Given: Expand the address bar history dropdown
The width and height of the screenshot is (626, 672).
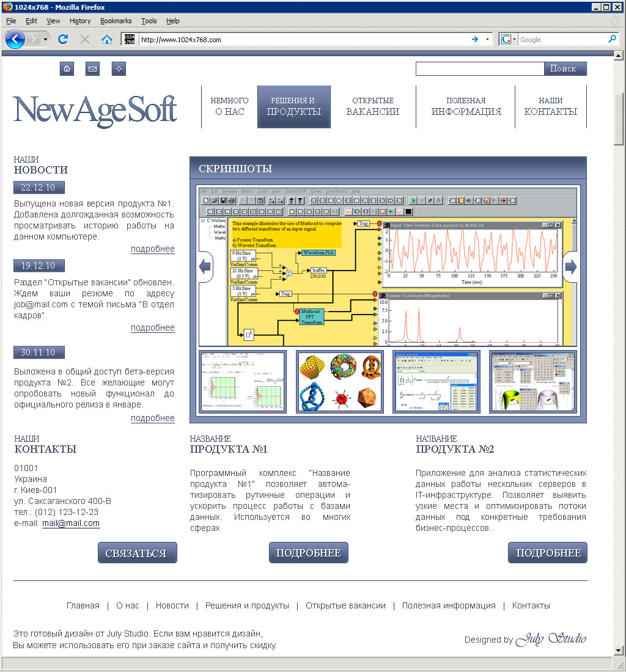Looking at the screenshot, I should coord(487,40).
